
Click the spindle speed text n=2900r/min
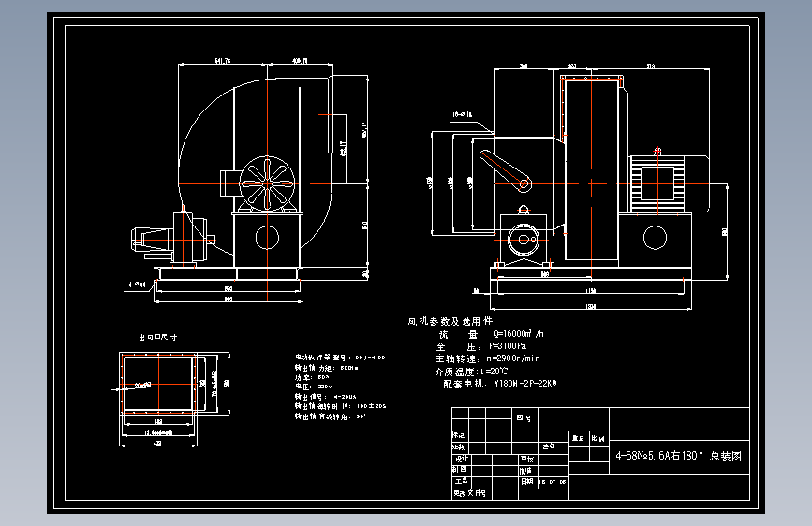[x=513, y=358]
